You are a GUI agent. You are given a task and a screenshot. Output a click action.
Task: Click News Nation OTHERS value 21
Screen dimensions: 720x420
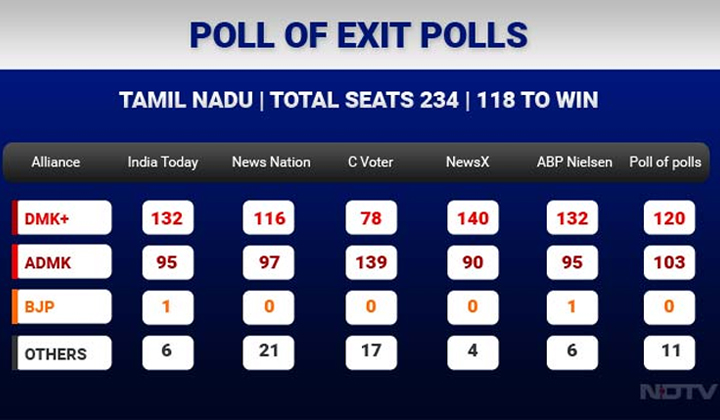(268, 353)
